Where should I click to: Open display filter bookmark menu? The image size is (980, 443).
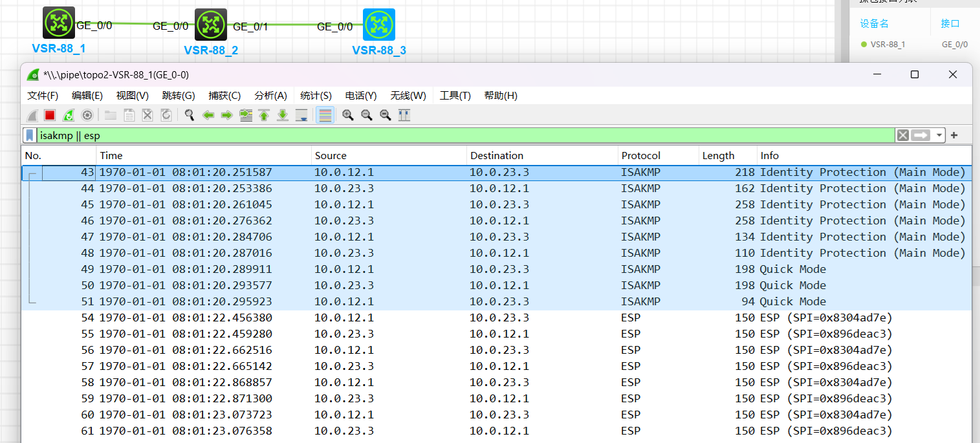click(x=30, y=135)
